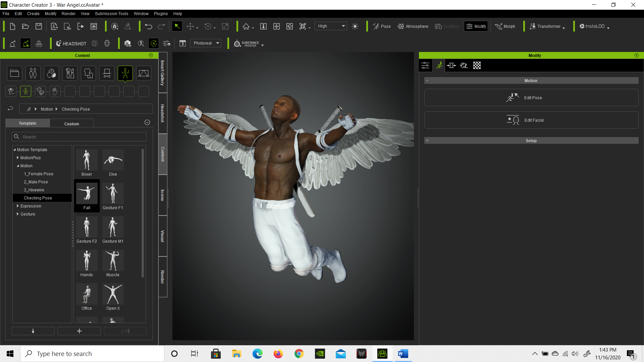Open the Transformer tool
The image size is (644, 362).
coord(545,26)
